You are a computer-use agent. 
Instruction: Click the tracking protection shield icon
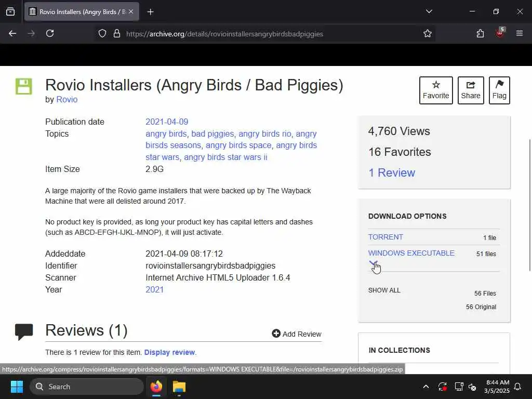point(102,33)
